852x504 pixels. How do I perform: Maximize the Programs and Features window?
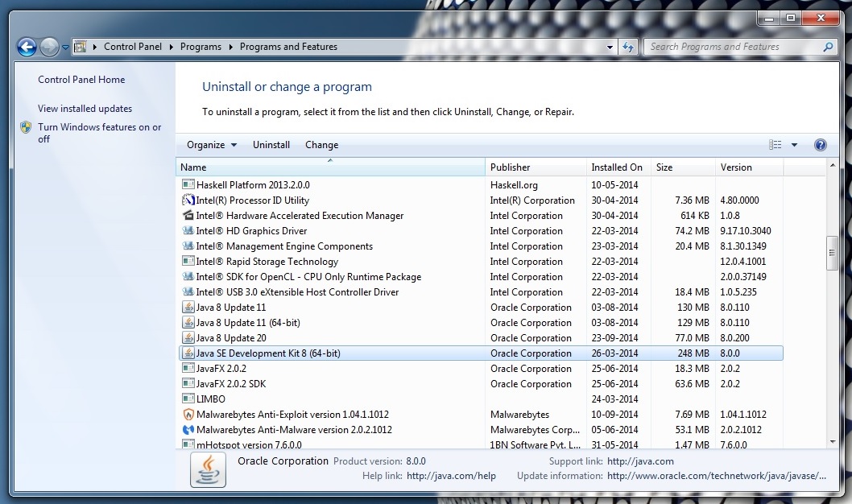pos(791,19)
